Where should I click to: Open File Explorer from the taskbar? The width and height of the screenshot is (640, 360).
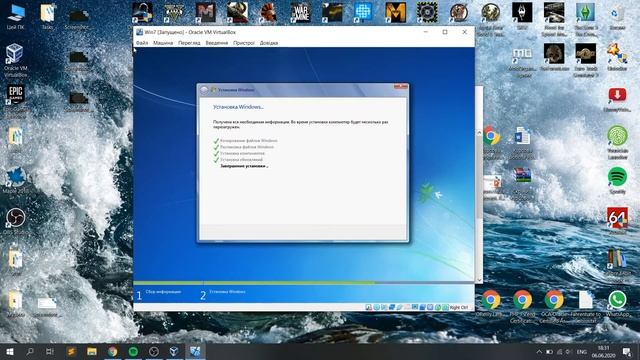[x=92, y=351]
